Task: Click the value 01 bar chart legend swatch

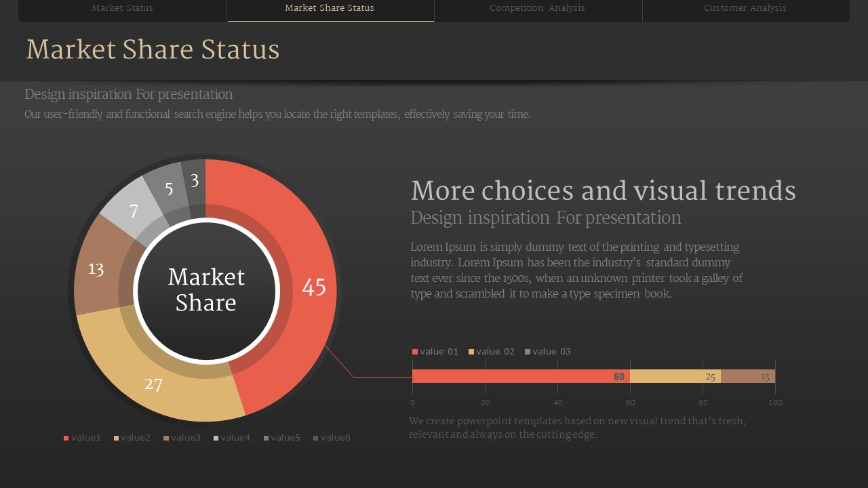Action: (x=415, y=352)
